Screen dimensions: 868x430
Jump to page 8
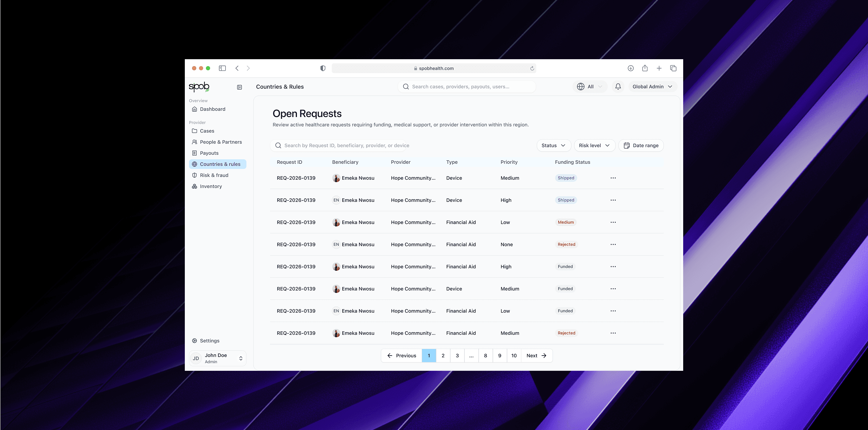pos(486,356)
